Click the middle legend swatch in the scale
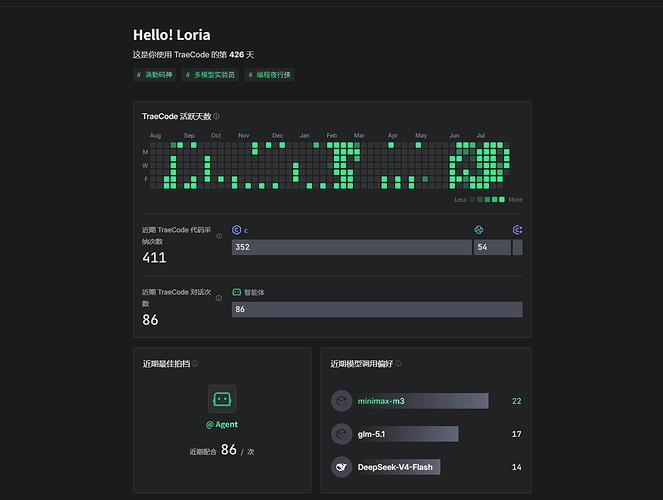This screenshot has width=663, height=500. [487, 199]
